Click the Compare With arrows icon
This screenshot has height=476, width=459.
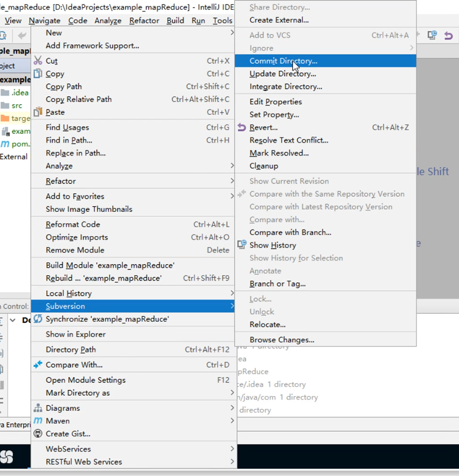(x=38, y=364)
